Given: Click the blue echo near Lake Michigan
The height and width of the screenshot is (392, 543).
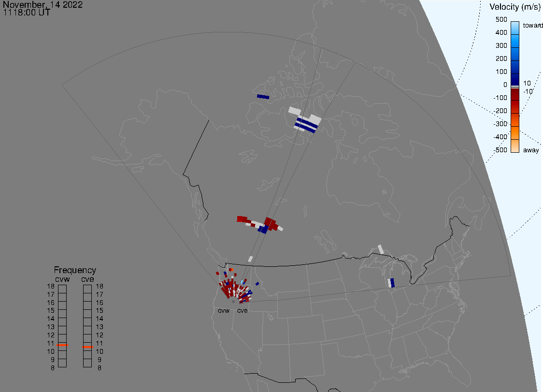Looking at the screenshot, I should [x=392, y=283].
